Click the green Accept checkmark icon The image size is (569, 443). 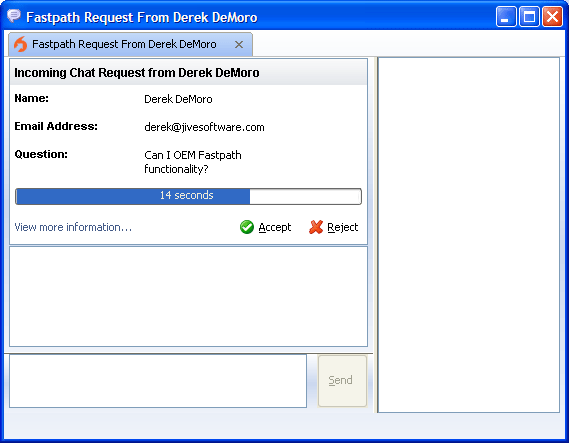(247, 227)
